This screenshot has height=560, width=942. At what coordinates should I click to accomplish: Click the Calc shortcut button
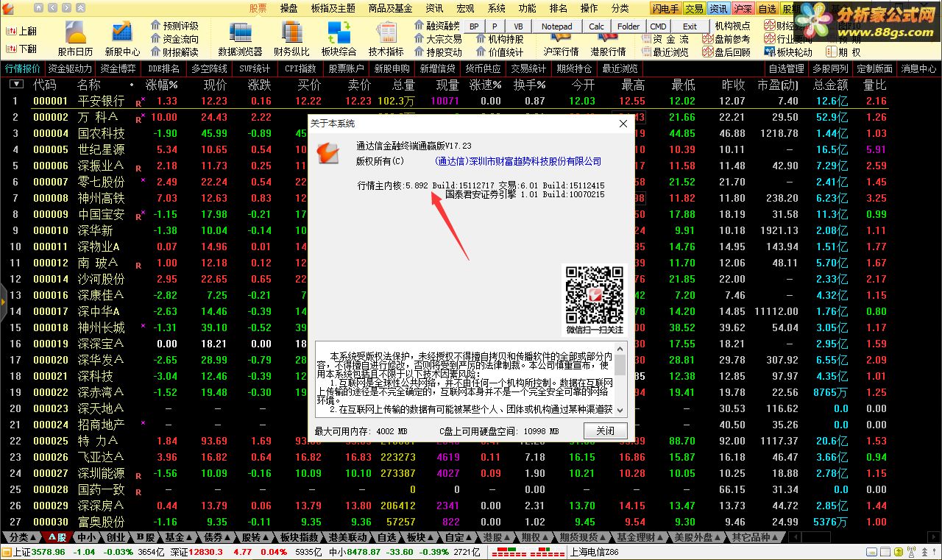point(597,26)
